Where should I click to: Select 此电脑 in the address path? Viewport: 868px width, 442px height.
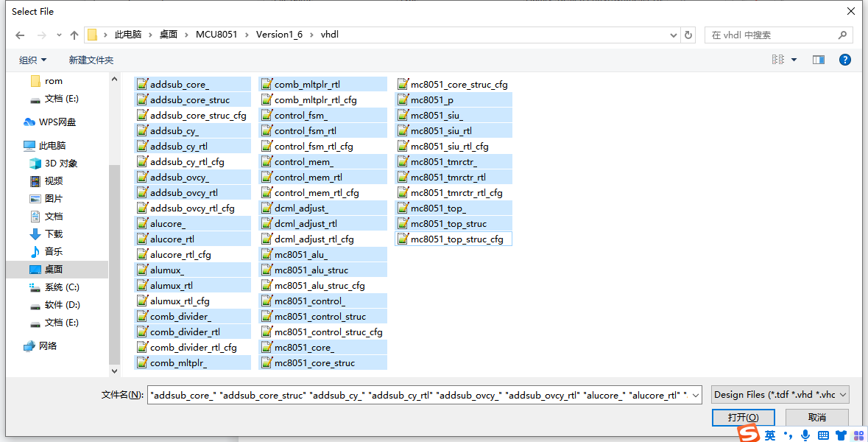(x=128, y=35)
